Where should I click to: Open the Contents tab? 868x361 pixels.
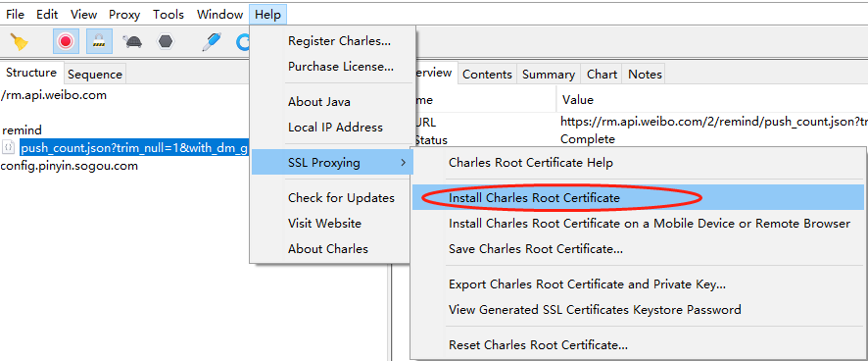pyautogui.click(x=487, y=75)
